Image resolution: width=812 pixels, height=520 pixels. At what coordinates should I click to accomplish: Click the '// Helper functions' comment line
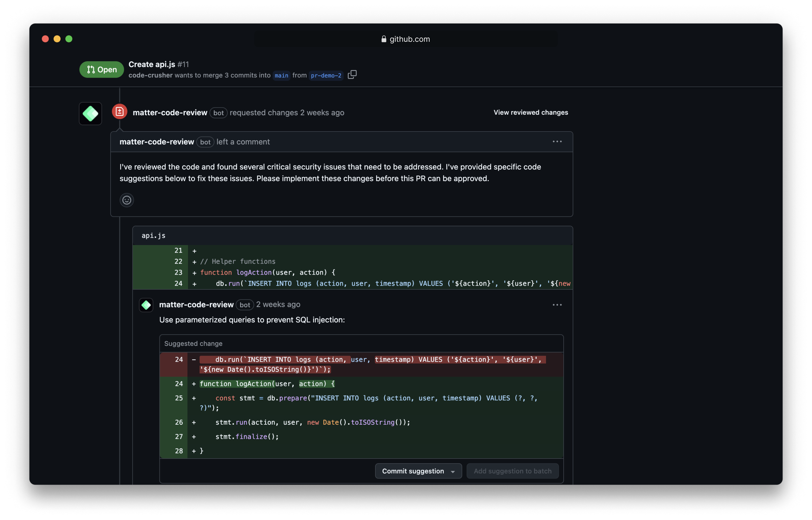(238, 261)
